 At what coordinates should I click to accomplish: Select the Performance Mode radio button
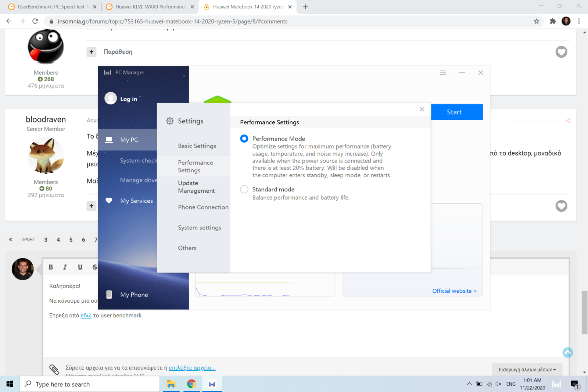click(x=244, y=139)
